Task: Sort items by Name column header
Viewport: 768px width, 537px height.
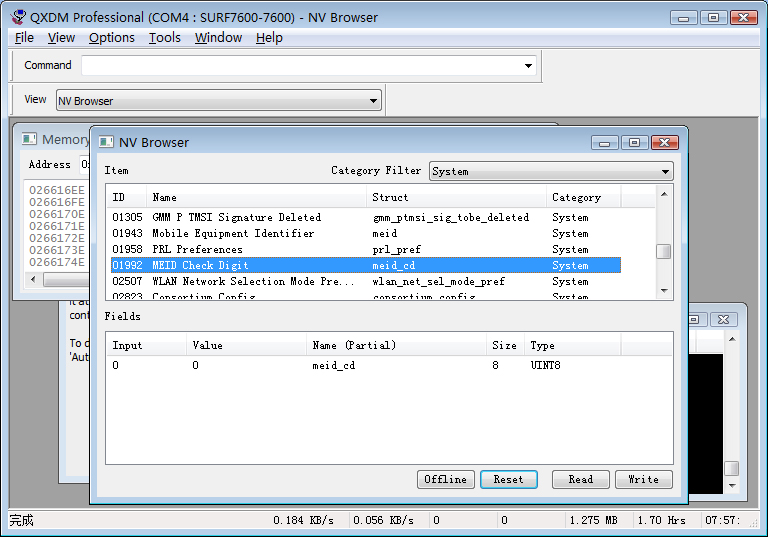Action: [256, 197]
